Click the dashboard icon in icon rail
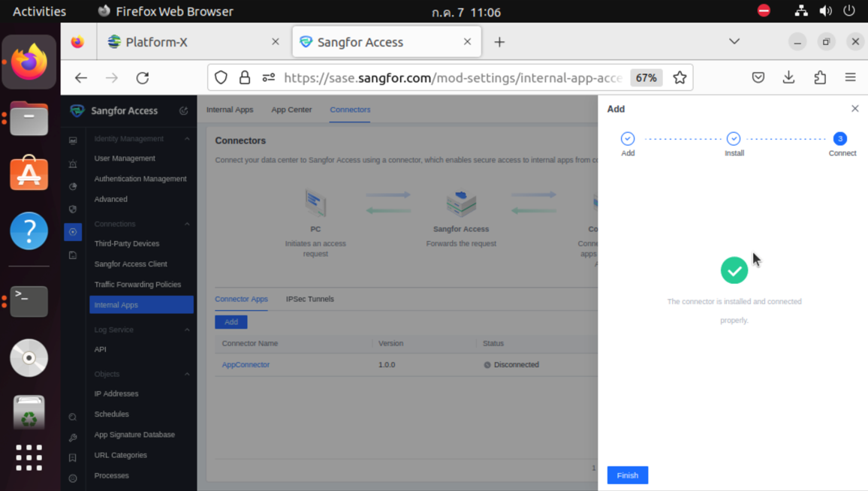Viewport: 868px width, 491px height. [x=73, y=140]
